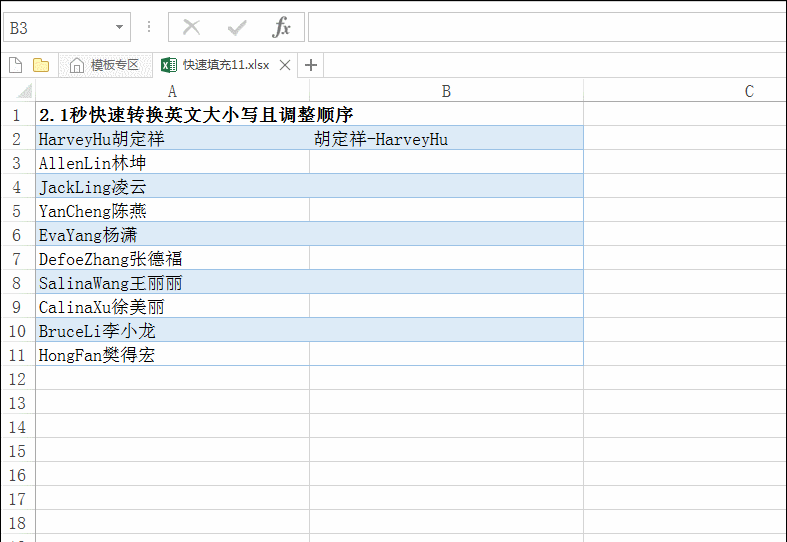
Task: Select row 11 header
Action: 17,355
